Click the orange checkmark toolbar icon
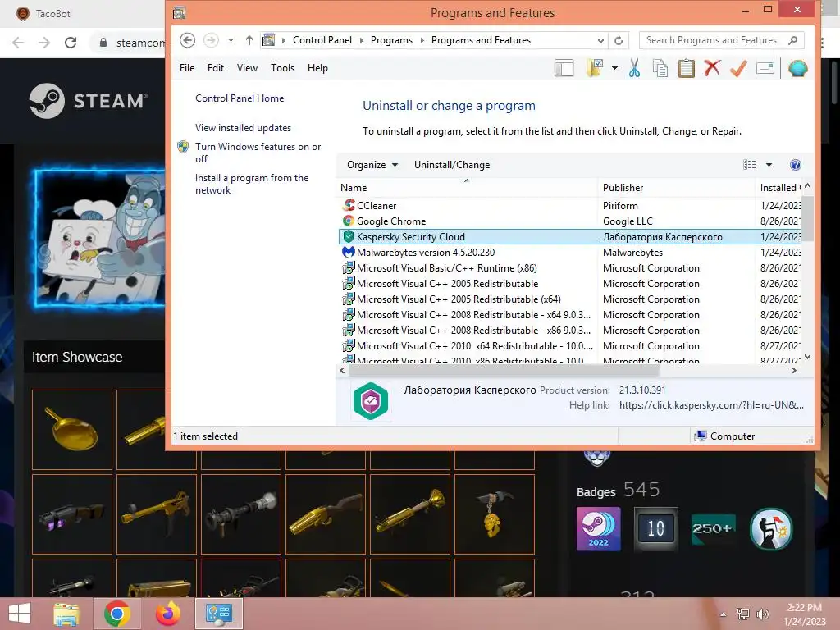The height and width of the screenshot is (630, 840). [739, 68]
